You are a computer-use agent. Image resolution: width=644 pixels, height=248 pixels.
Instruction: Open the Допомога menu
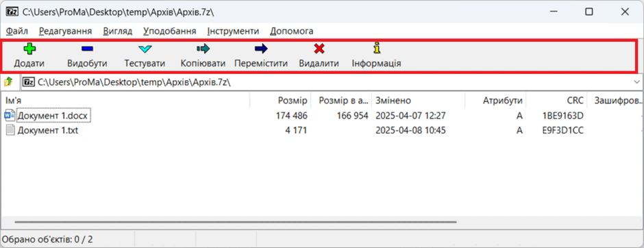point(292,31)
